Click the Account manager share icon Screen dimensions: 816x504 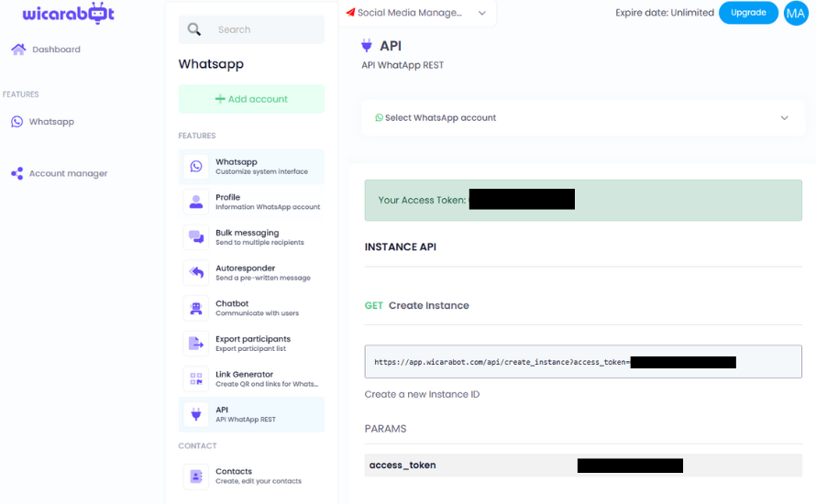[17, 173]
